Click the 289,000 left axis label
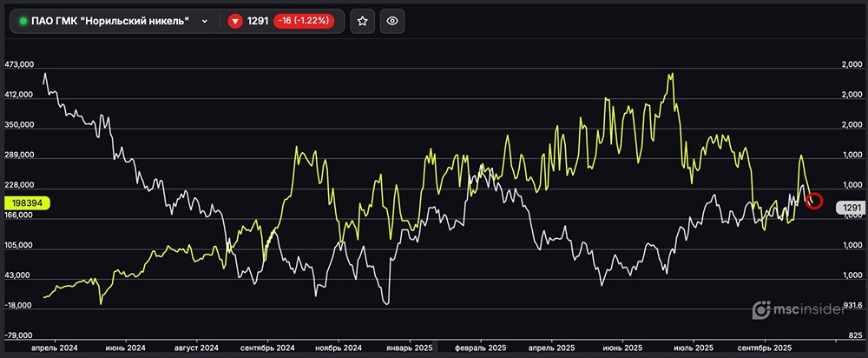 tap(19, 156)
